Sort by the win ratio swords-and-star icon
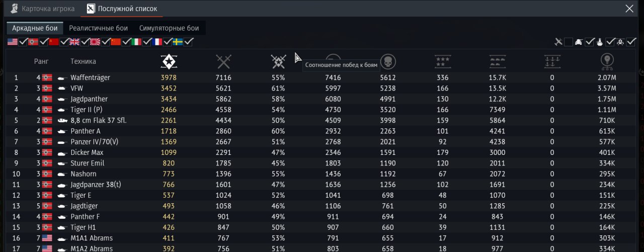The width and height of the screenshot is (644, 252). pos(278,61)
